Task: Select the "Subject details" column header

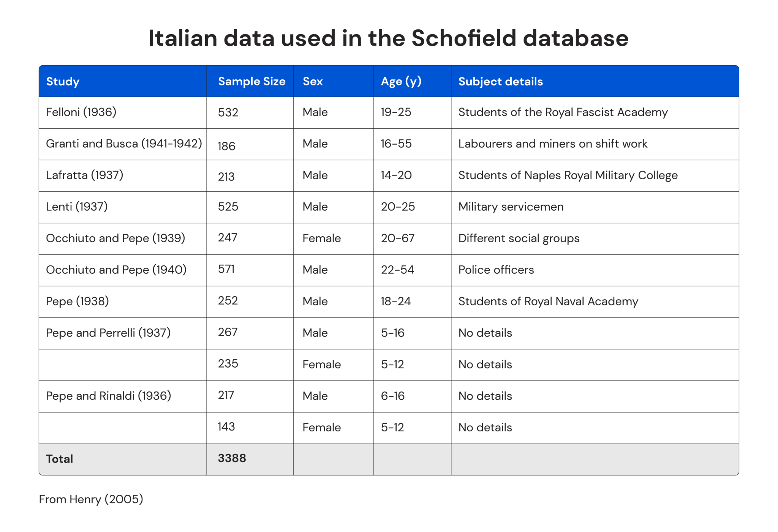Action: tap(500, 82)
